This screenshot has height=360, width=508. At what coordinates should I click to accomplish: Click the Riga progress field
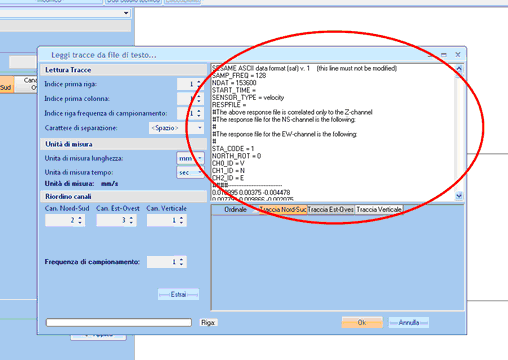[119, 322]
